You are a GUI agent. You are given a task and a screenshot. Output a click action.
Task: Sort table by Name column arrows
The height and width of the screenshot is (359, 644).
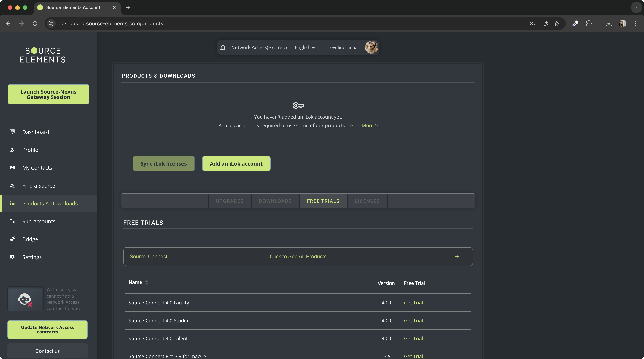pos(146,282)
